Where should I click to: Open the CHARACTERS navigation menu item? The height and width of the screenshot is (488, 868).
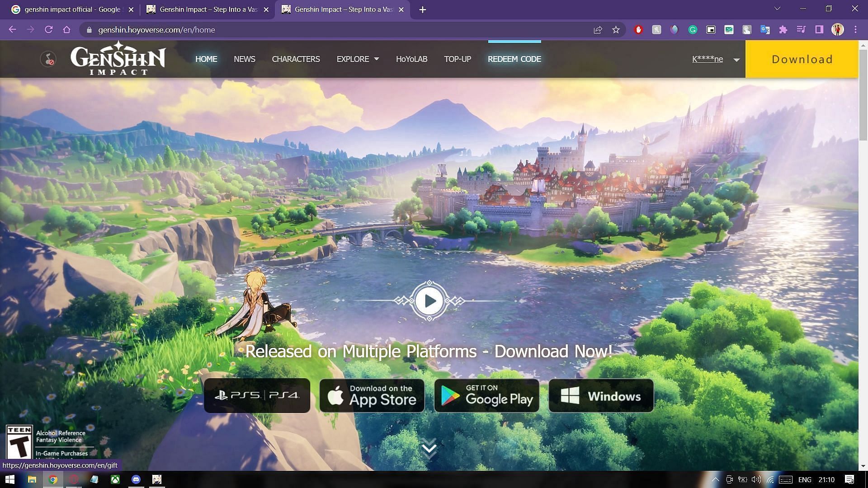pos(296,59)
